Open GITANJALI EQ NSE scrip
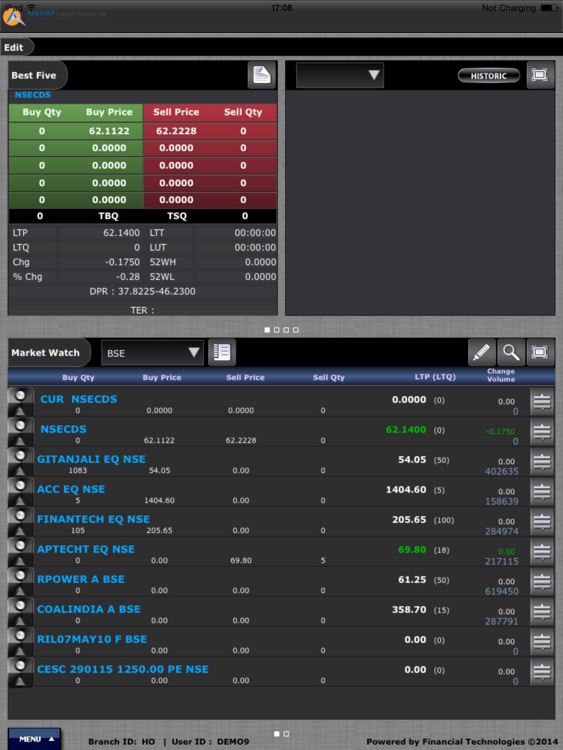 click(91, 459)
